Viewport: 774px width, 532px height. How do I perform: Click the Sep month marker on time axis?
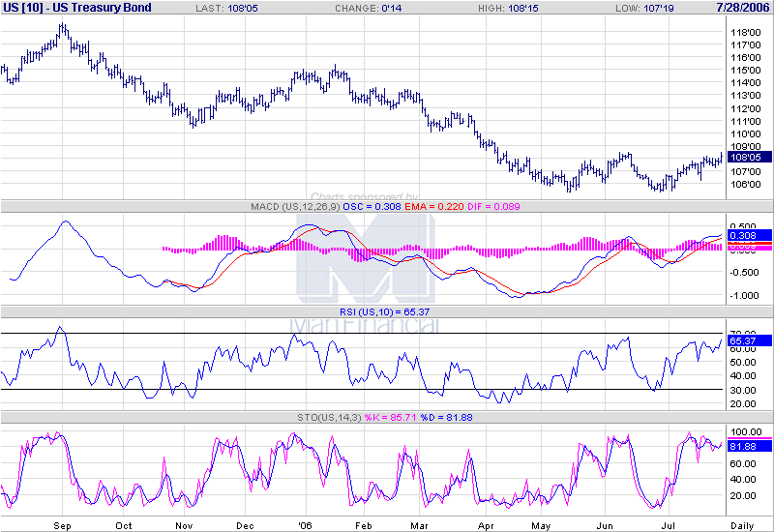coord(65,524)
